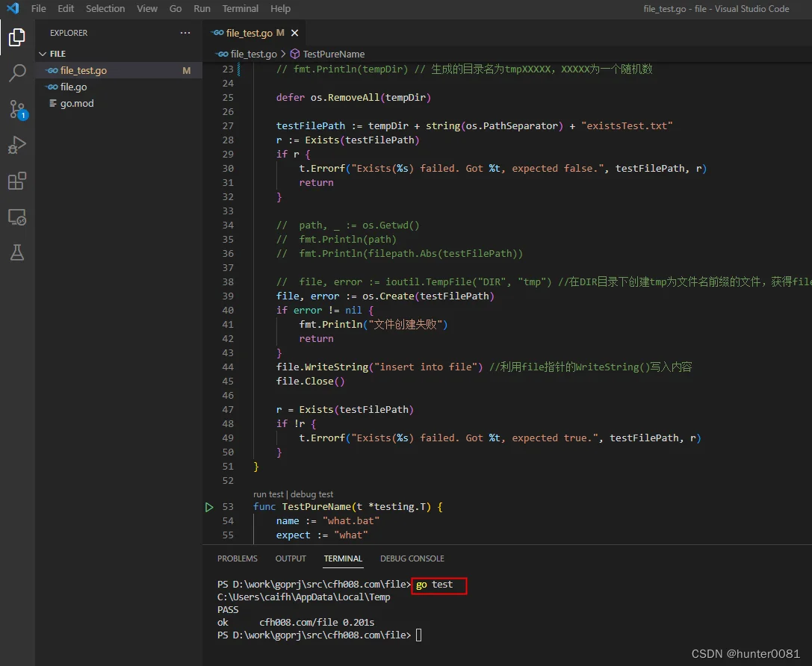Open the Remote Explorer icon
Viewport: 812px width, 666px height.
click(17, 217)
